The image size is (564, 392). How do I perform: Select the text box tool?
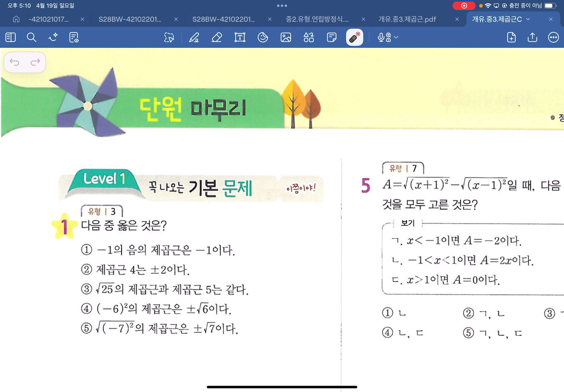[x=240, y=37]
